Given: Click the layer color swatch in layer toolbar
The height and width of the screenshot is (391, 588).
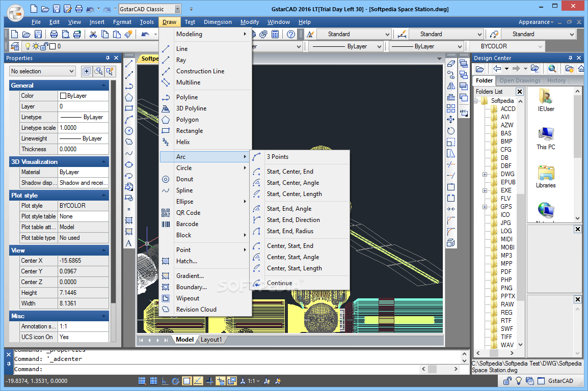Looking at the screenshot, I should (52, 46).
